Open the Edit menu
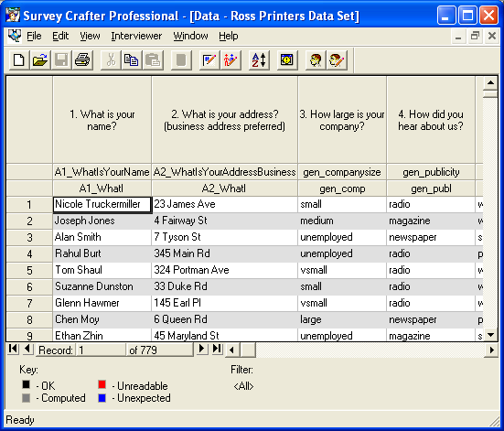This screenshot has width=504, height=431. (60, 36)
